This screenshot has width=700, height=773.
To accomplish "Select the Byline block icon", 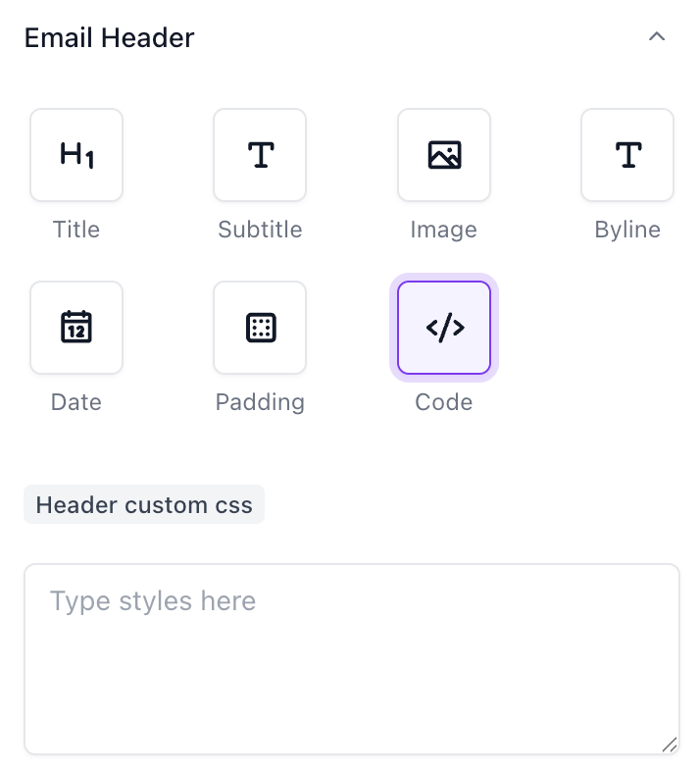I will pyautogui.click(x=627, y=155).
